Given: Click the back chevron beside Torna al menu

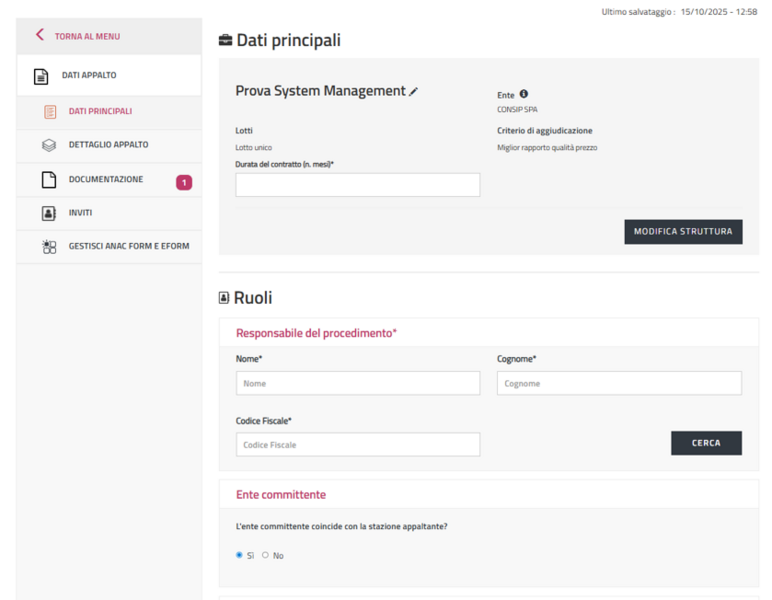Looking at the screenshot, I should 40,34.
